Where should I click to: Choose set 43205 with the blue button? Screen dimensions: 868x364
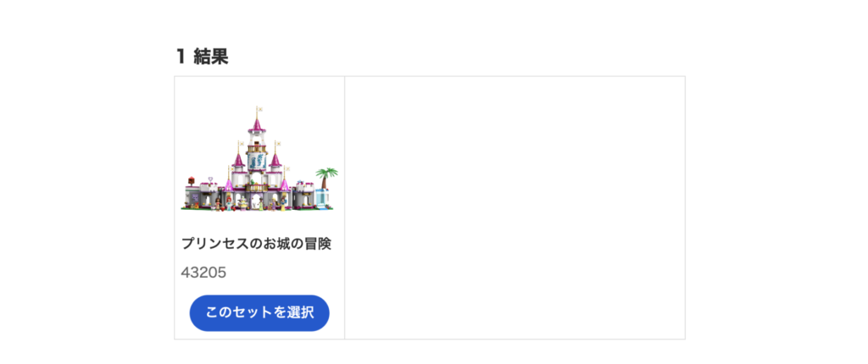click(259, 312)
